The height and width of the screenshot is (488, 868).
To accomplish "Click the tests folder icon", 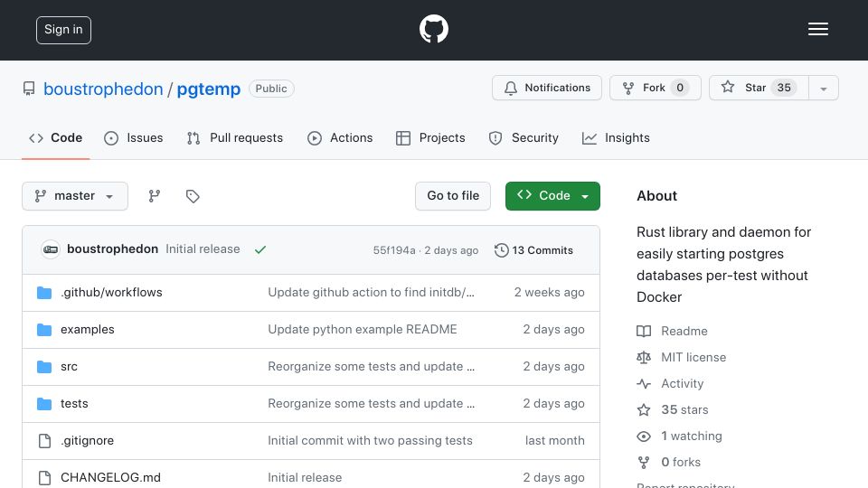I will [44, 404].
